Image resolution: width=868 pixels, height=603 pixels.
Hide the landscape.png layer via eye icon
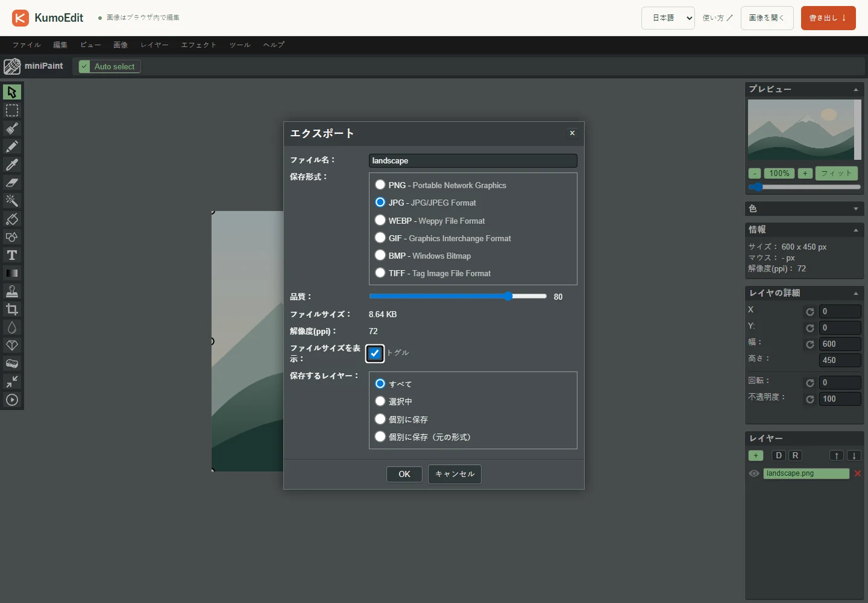754,473
